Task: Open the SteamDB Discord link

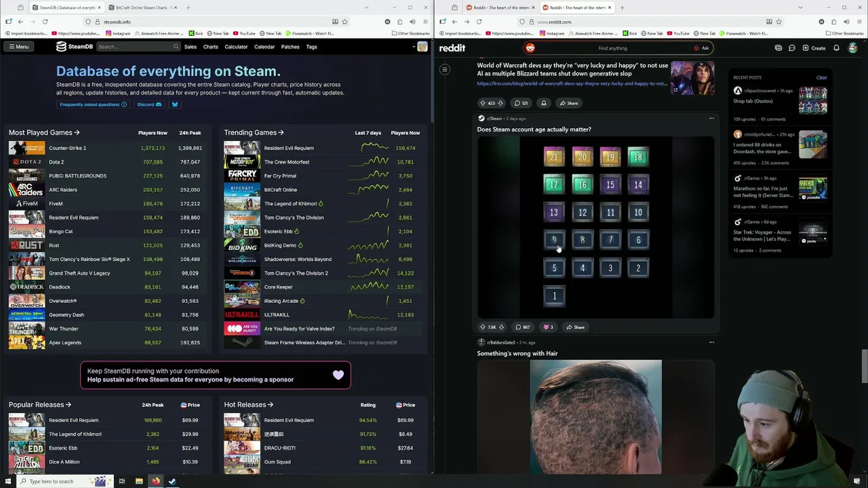Action: pyautogui.click(x=149, y=104)
